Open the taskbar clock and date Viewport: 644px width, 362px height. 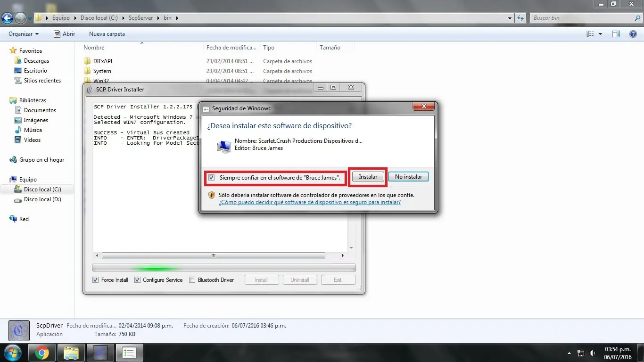(618, 353)
